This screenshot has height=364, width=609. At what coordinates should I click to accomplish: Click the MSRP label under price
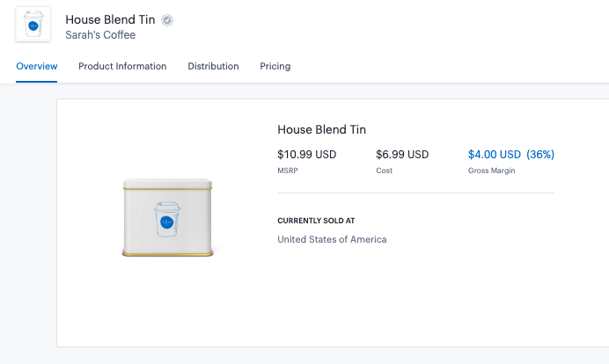[x=288, y=171]
